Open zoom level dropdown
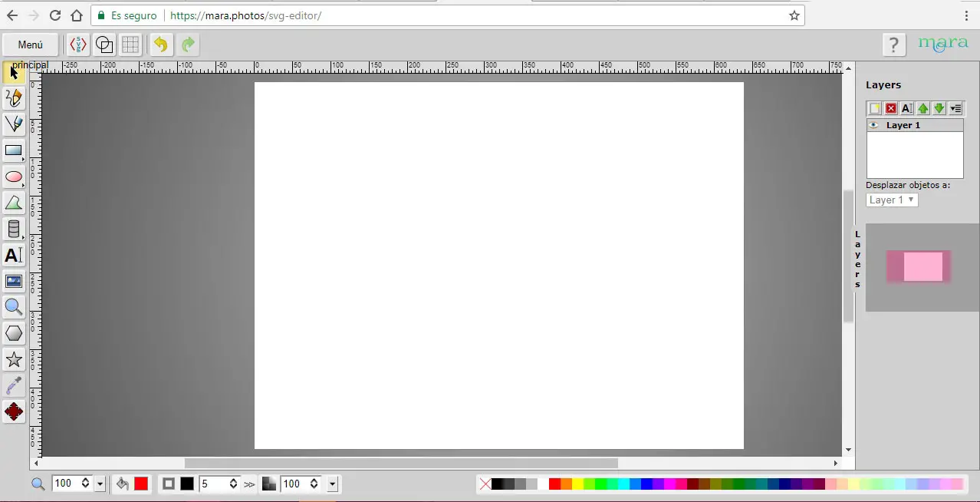980x502 pixels. pyautogui.click(x=100, y=484)
